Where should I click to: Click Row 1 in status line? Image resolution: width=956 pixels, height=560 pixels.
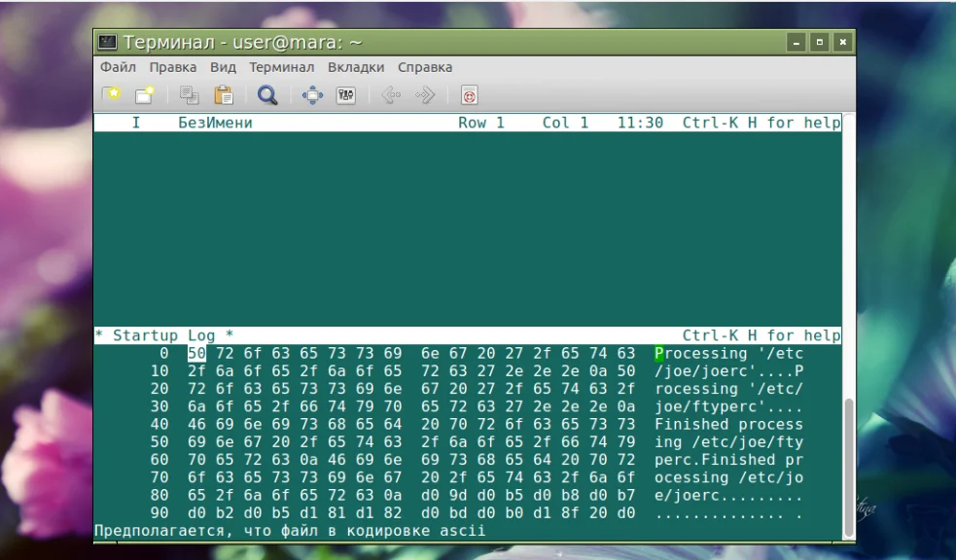coord(481,122)
